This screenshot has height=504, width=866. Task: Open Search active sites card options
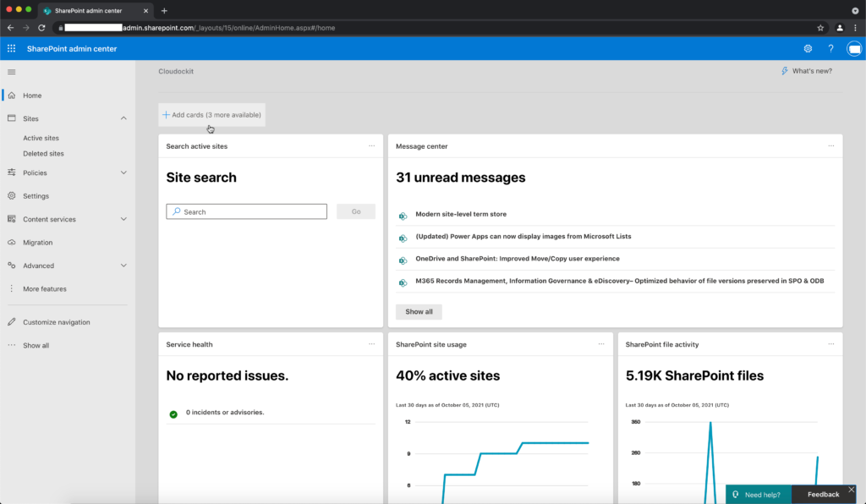[372, 145]
